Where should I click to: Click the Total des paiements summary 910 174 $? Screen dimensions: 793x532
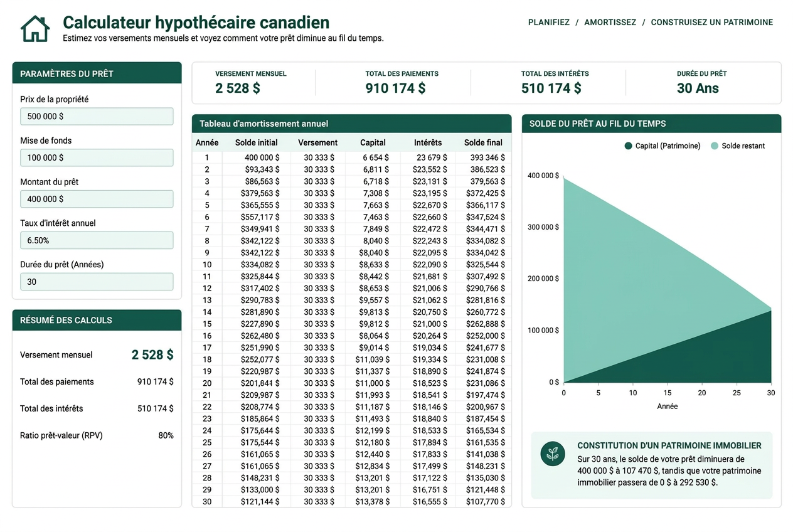point(156,382)
